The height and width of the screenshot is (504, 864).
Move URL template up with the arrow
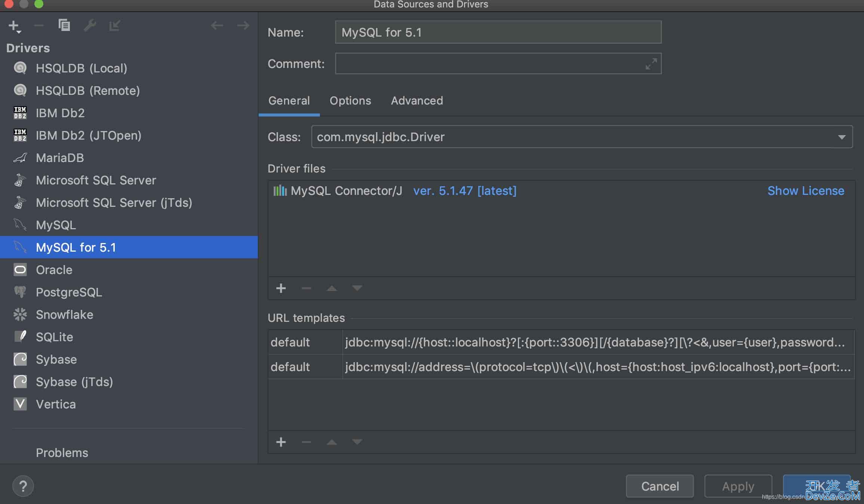(x=332, y=442)
